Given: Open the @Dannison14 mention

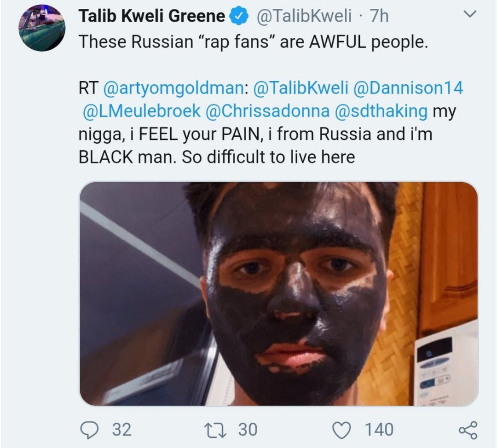Looking at the screenshot, I should click(408, 88).
